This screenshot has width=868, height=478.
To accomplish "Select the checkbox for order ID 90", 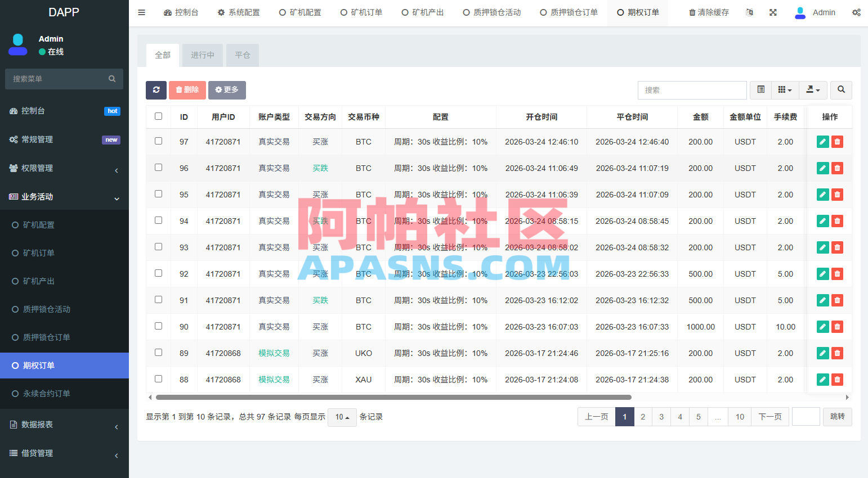I will pos(158,326).
